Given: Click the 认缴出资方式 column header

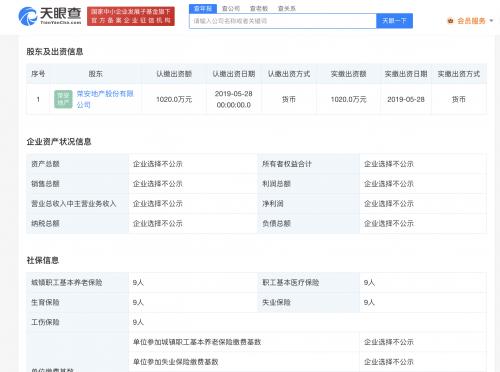Looking at the screenshot, I should 289,74.
